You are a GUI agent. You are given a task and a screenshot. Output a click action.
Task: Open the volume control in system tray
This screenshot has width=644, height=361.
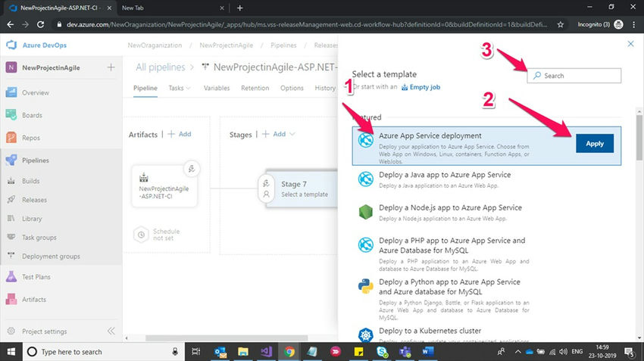[563, 352]
